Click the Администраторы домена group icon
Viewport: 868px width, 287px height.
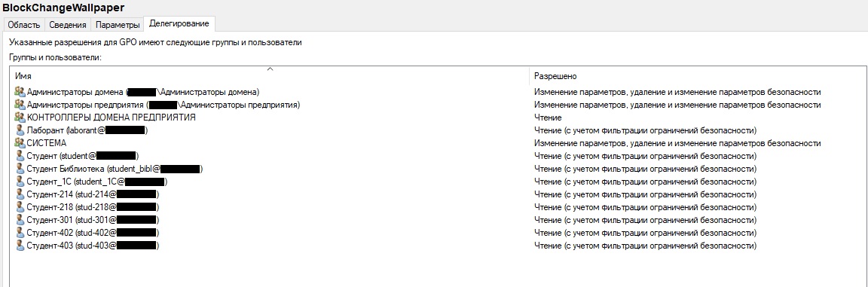pos(20,92)
